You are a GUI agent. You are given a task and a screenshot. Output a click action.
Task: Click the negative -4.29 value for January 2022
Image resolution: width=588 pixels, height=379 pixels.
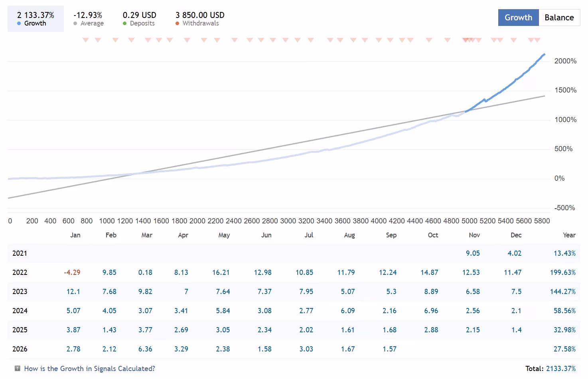coord(72,272)
